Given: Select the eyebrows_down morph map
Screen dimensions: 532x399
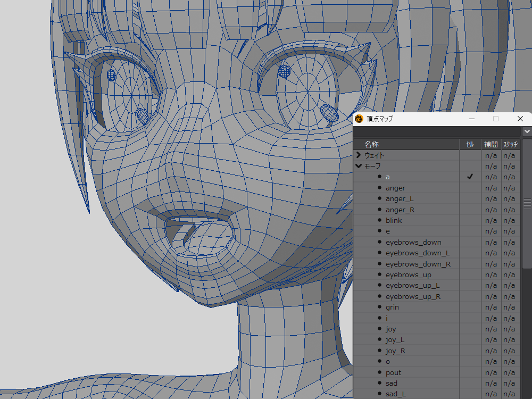Looking at the screenshot, I should click(413, 242).
